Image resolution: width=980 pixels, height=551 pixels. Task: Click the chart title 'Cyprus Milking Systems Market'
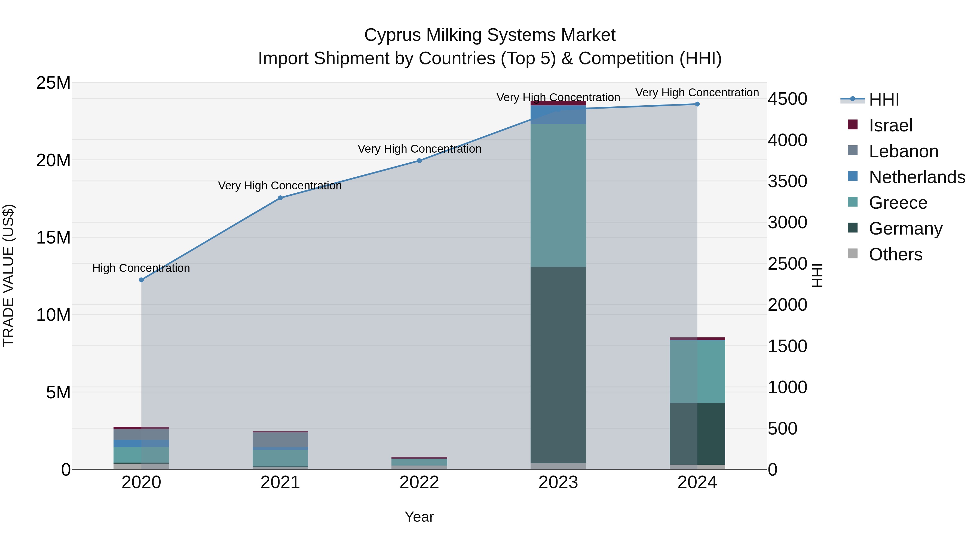pos(490,35)
